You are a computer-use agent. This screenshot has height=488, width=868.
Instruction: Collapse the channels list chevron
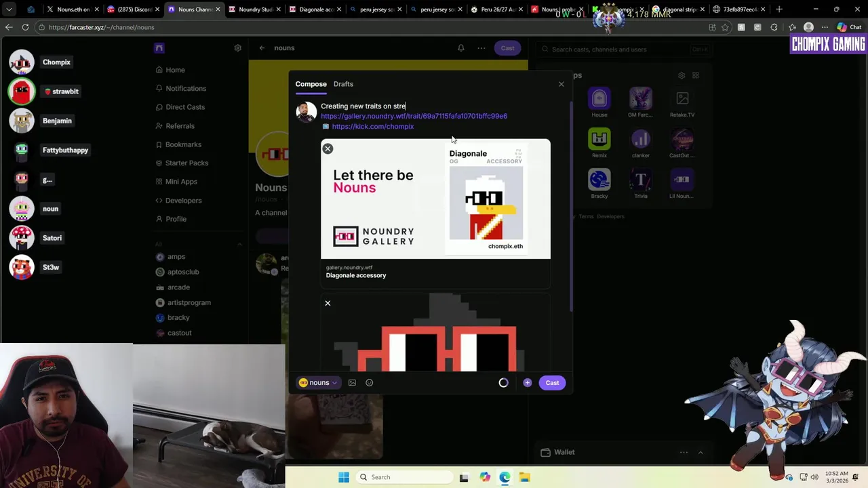click(x=239, y=244)
